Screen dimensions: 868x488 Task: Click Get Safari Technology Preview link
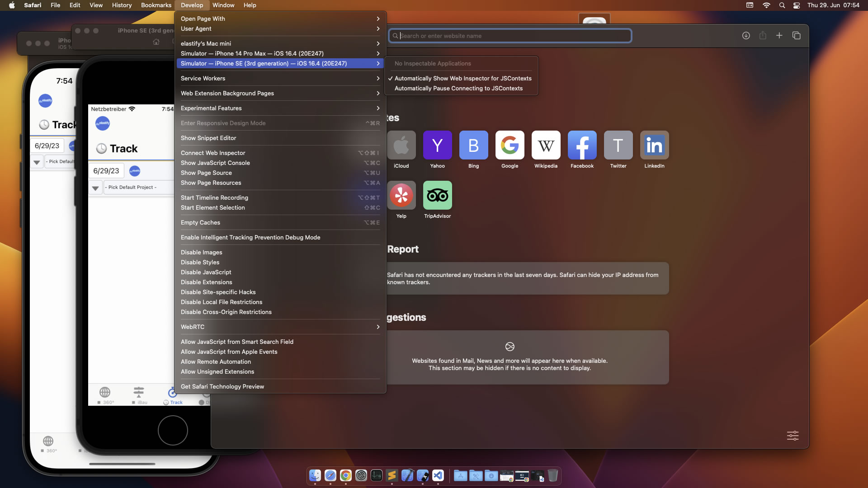(222, 386)
